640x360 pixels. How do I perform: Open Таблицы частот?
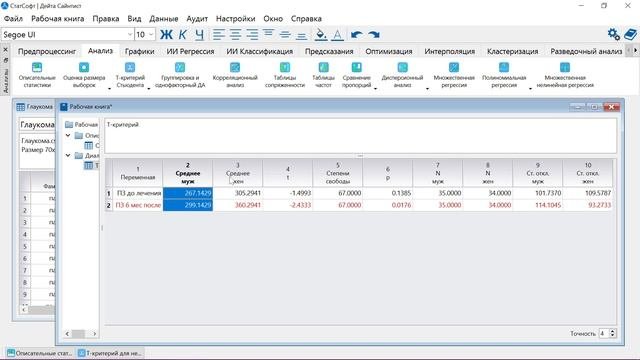click(x=323, y=75)
